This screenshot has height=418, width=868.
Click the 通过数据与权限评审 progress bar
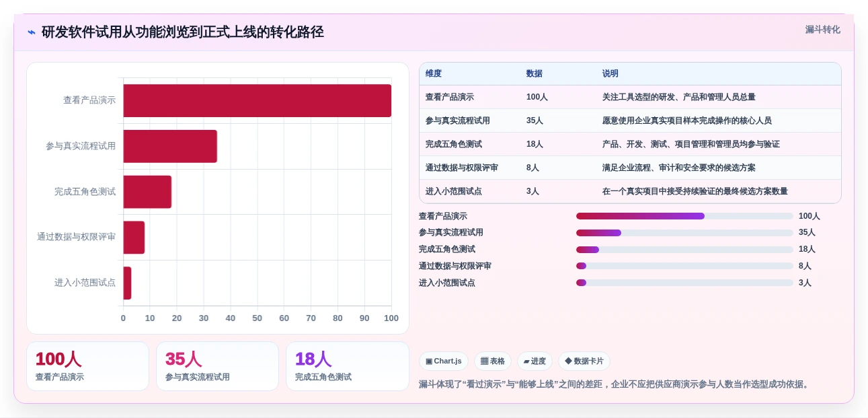tap(684, 266)
